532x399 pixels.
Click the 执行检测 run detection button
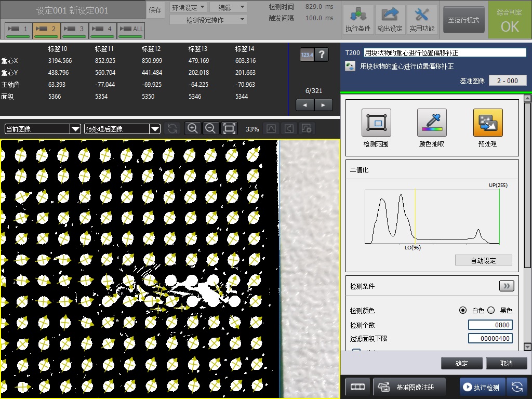coord(482,387)
